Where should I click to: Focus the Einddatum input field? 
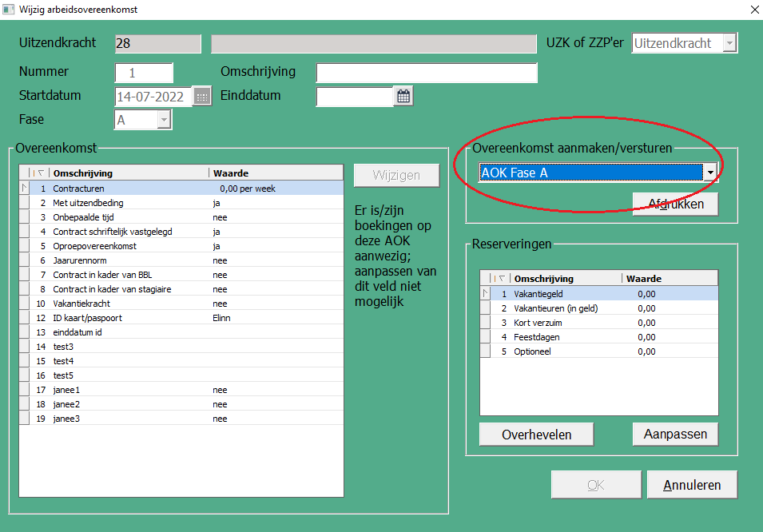(x=355, y=97)
